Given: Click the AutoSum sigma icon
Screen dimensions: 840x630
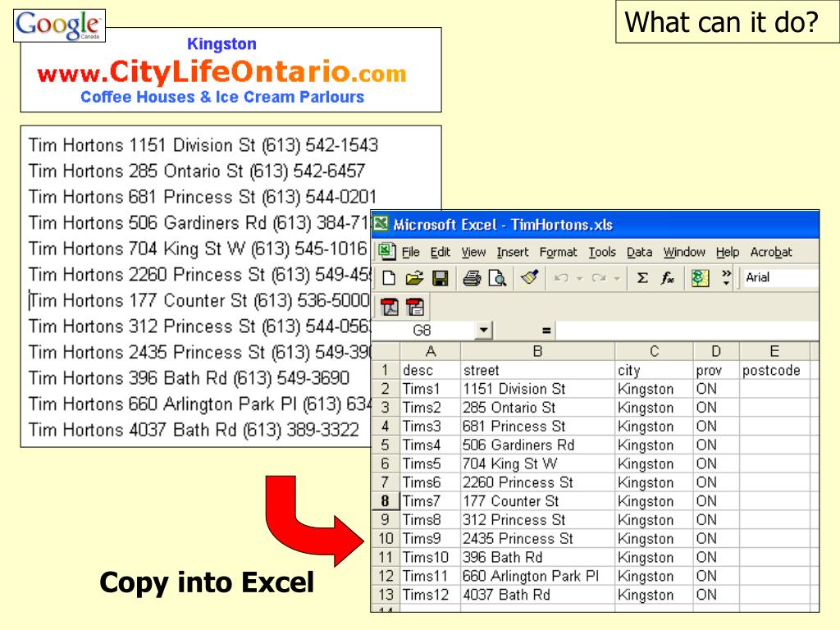Looking at the screenshot, I should pos(642,277).
